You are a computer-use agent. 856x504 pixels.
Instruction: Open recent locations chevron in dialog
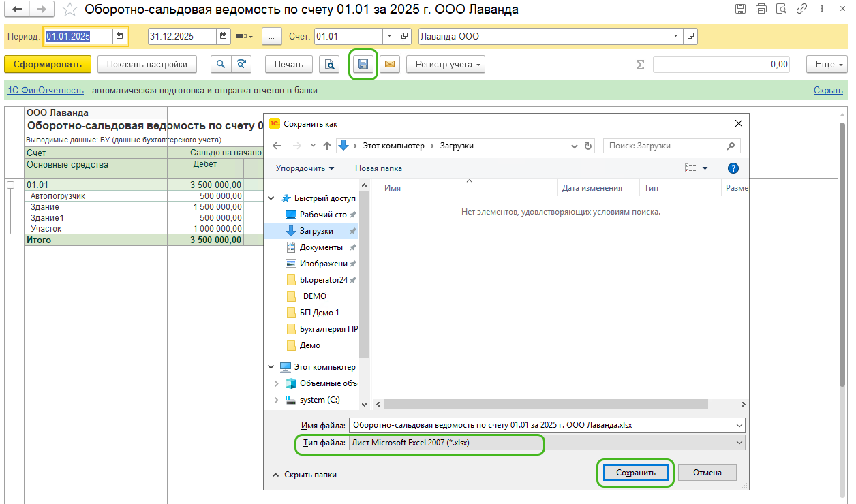(x=313, y=146)
